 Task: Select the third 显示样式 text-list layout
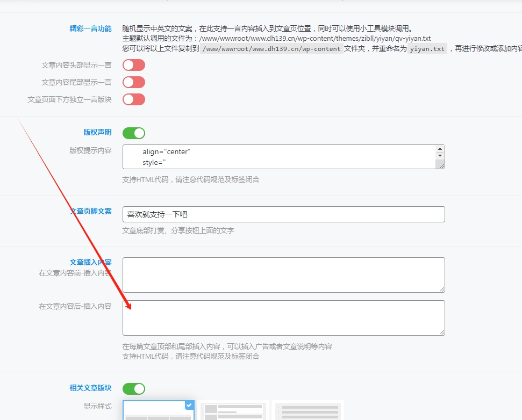[308, 410]
